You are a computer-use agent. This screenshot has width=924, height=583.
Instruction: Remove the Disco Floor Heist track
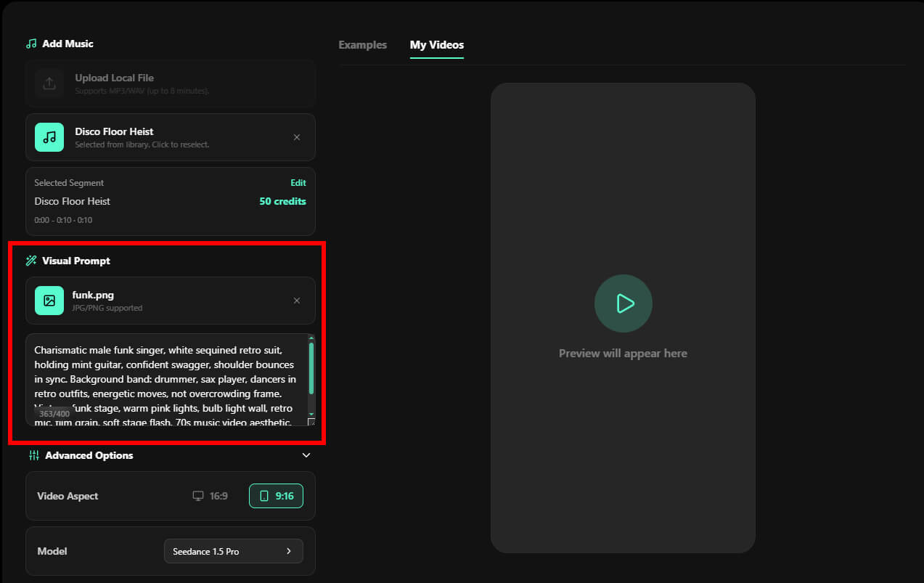click(296, 137)
